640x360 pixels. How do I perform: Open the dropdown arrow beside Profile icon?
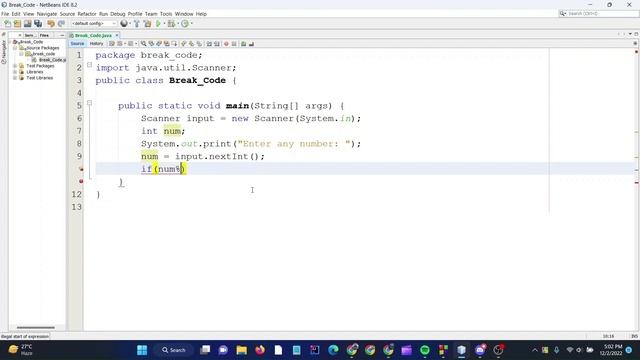click(x=191, y=24)
